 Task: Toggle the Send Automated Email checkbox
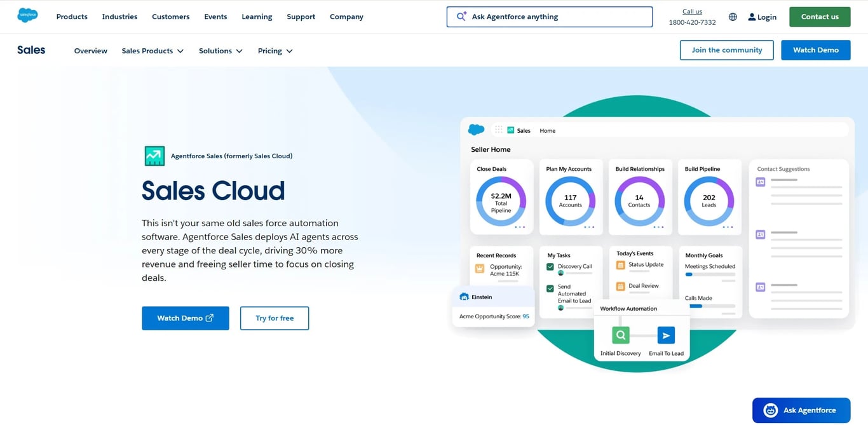click(x=550, y=288)
